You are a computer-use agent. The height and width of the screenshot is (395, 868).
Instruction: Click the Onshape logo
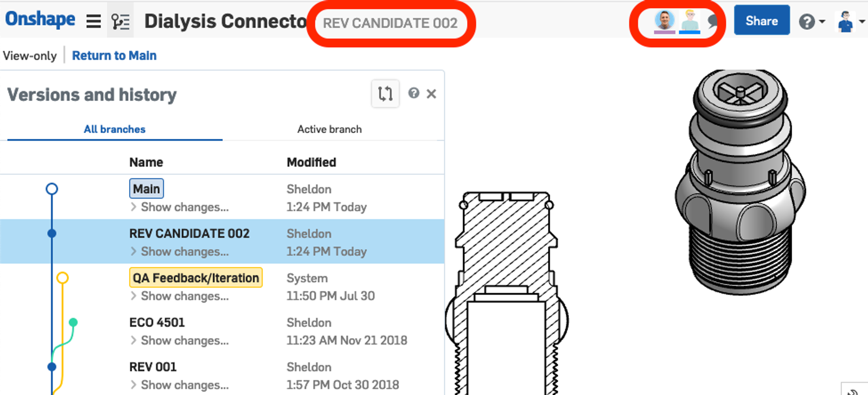(x=40, y=20)
